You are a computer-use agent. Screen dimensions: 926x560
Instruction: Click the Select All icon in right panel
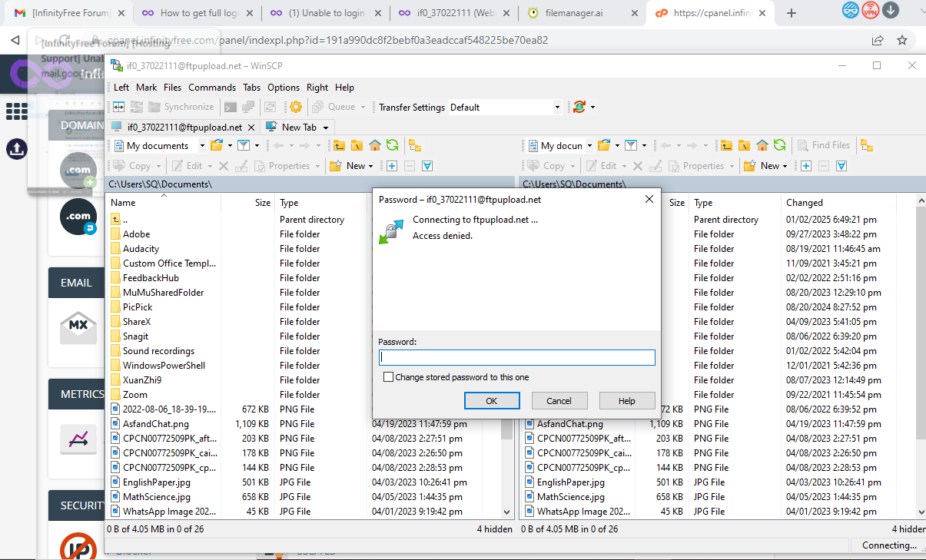click(842, 165)
